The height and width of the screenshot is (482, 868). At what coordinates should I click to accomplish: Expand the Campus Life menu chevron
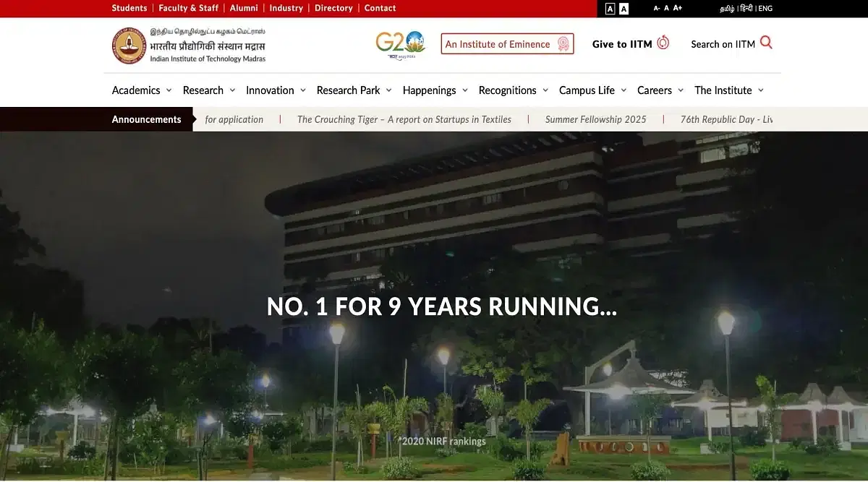pyautogui.click(x=623, y=90)
